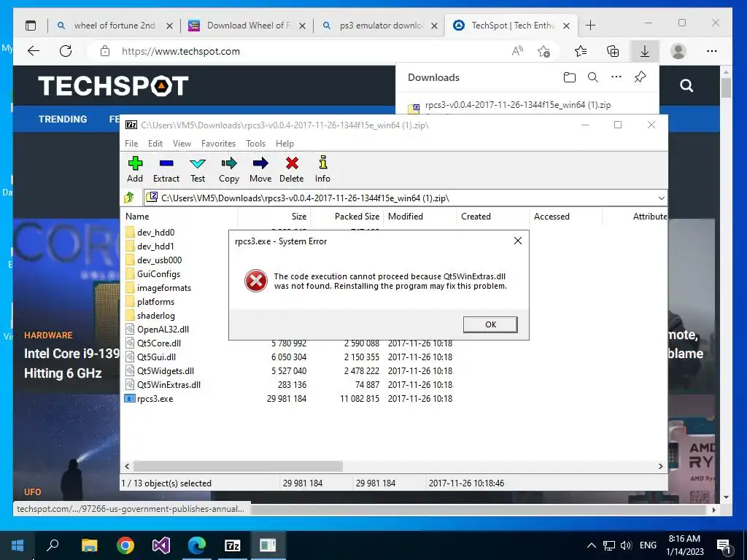This screenshot has width=747, height=560.
Task: Open the Favorites menu in 7-Zip
Action: point(218,144)
